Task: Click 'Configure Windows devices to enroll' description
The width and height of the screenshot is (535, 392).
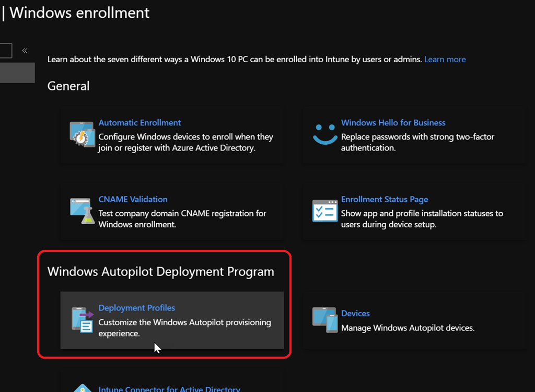Action: click(185, 142)
